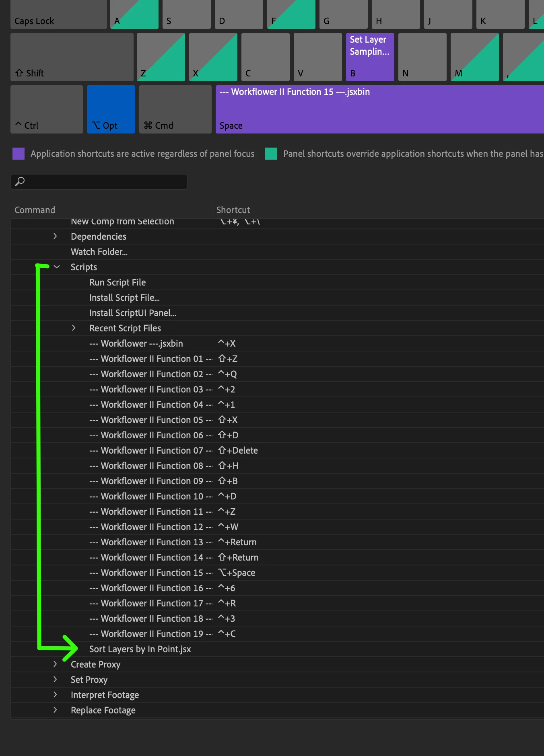Click the ⇧+H shortcut of Function 08

(228, 466)
